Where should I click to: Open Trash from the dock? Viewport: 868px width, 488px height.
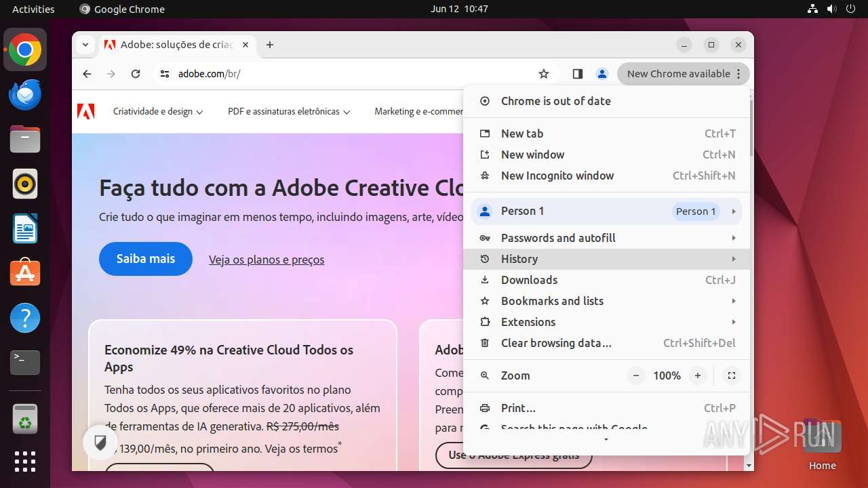pyautogui.click(x=25, y=420)
